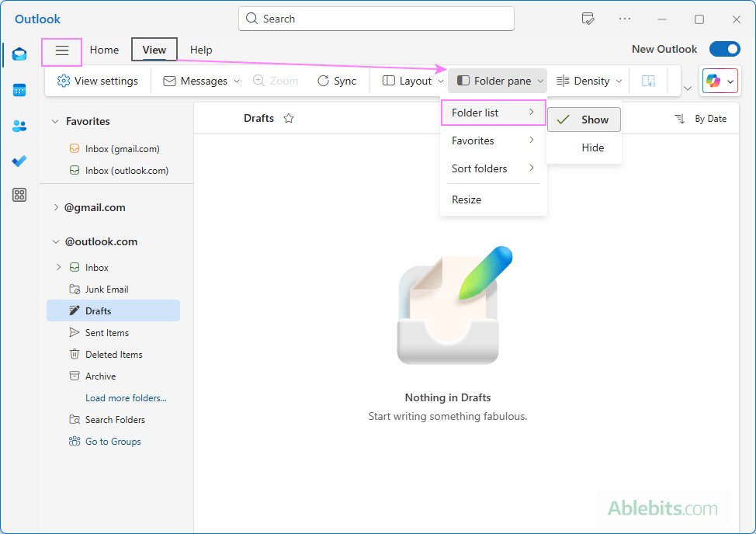Select the Drafts folder

pos(113,311)
